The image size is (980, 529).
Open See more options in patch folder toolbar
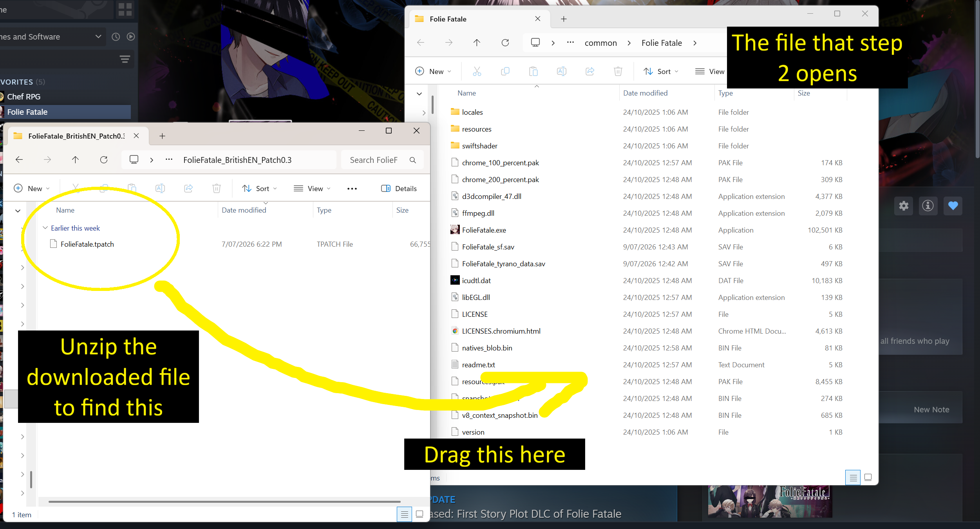pos(352,189)
